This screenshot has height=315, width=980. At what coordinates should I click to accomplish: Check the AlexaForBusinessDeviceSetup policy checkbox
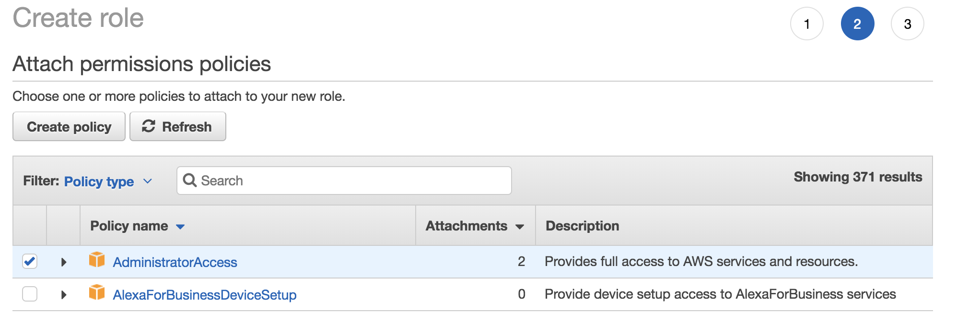pyautogui.click(x=30, y=294)
